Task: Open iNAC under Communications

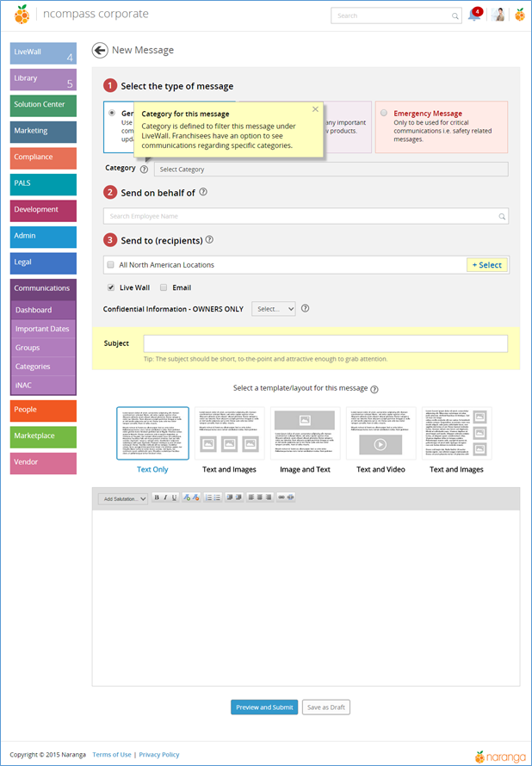Action: (x=43, y=385)
